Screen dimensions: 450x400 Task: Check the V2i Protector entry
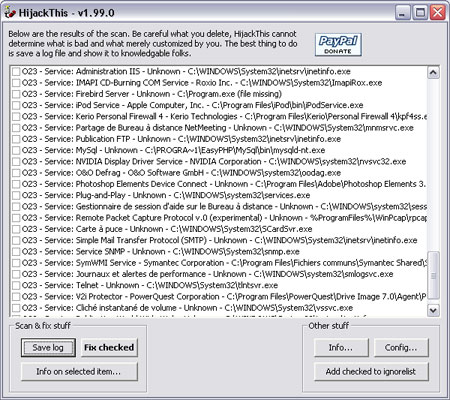tap(16, 297)
